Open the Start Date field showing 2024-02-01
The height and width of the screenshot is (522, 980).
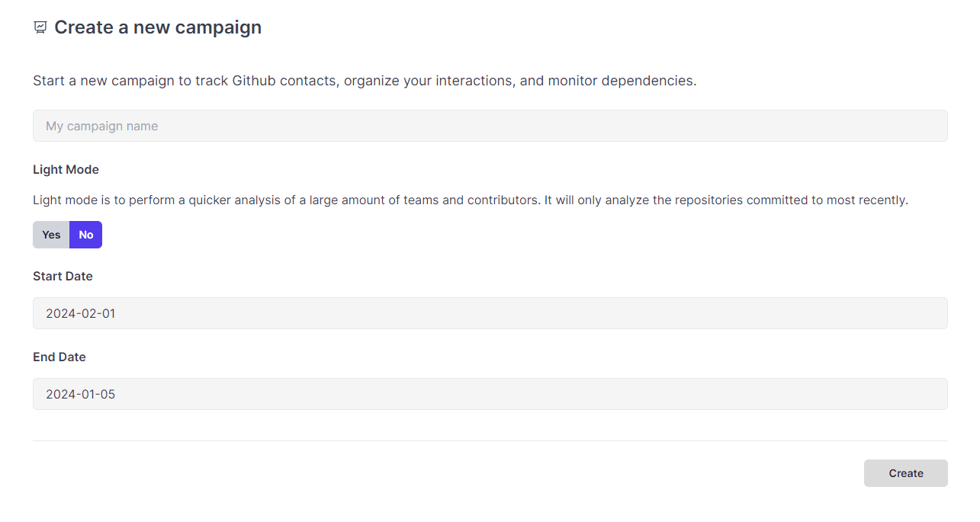point(490,313)
